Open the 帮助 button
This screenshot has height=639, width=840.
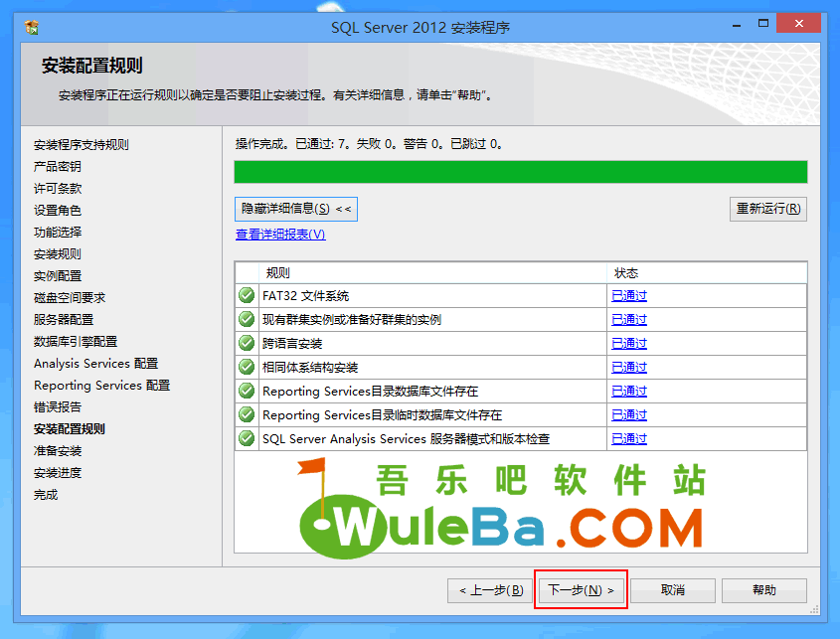pyautogui.click(x=763, y=590)
